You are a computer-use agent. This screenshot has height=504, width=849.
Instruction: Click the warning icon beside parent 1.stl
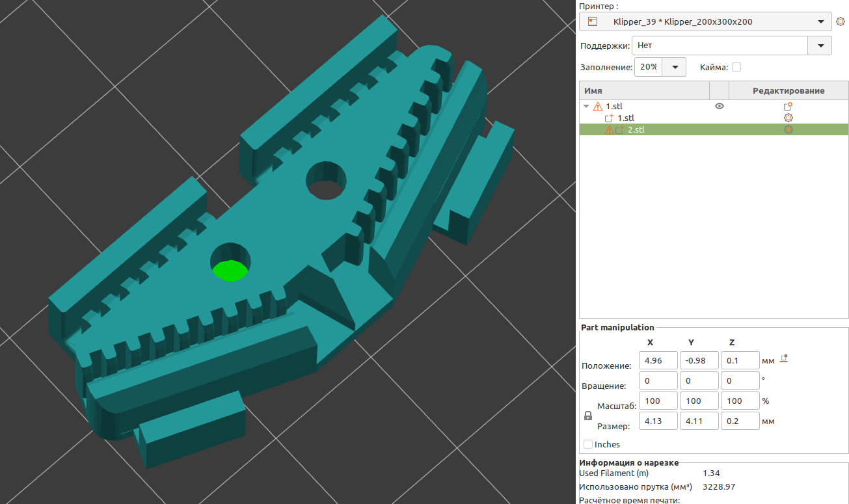(597, 106)
